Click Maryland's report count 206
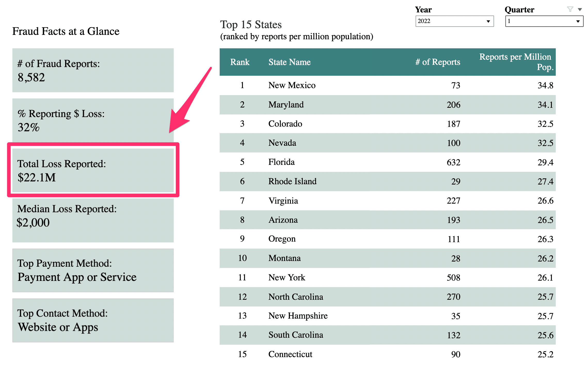 point(454,105)
